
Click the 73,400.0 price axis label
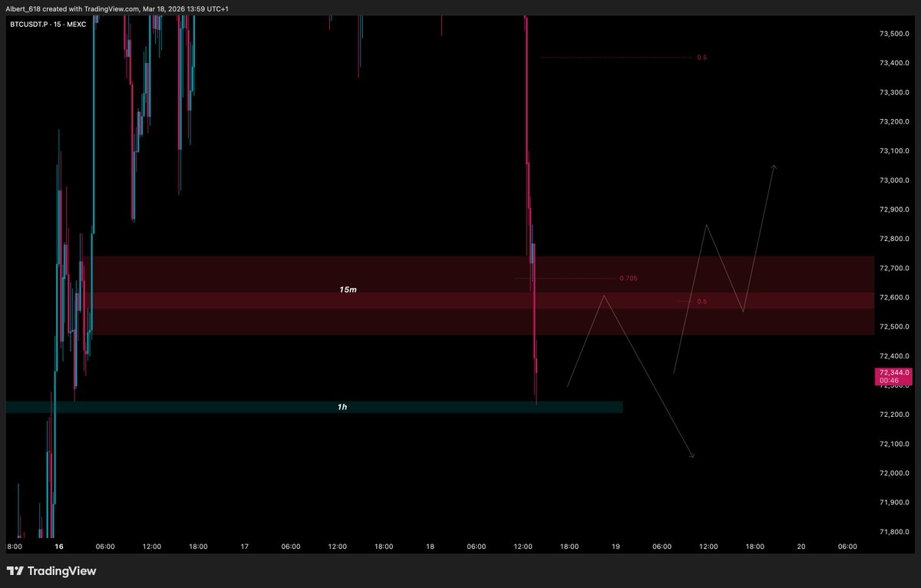point(894,63)
